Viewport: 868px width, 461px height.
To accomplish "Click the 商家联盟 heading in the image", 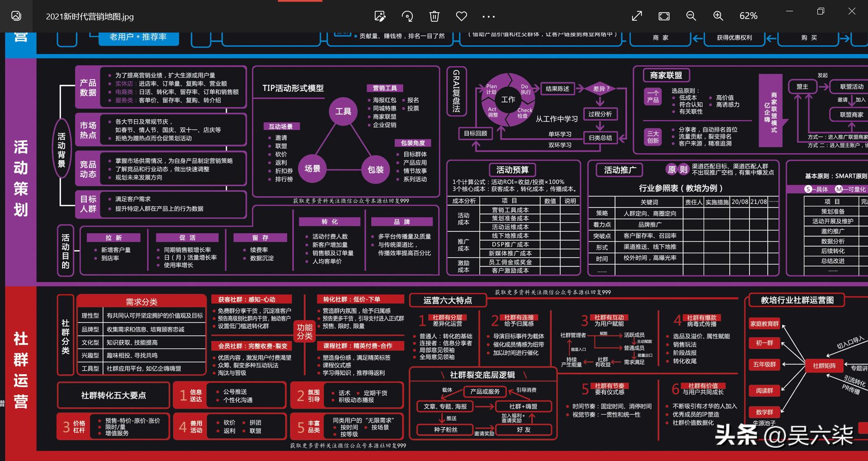I will (666, 75).
